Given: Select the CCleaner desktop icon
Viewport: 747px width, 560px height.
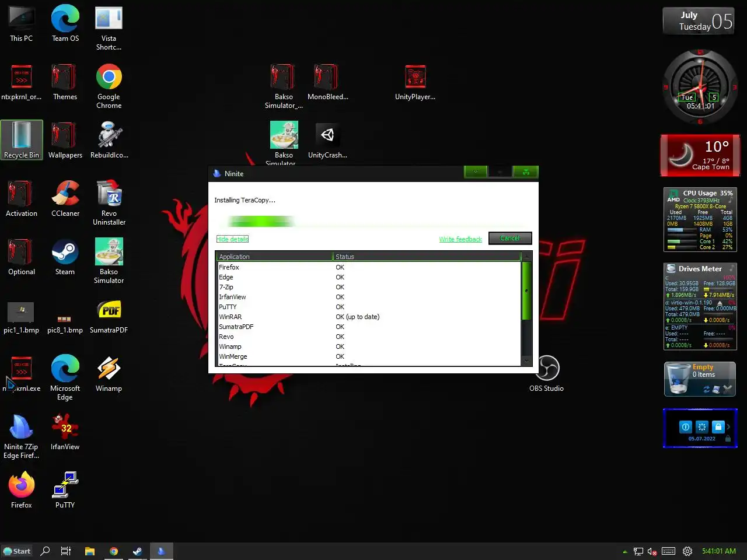Looking at the screenshot, I should (x=65, y=199).
